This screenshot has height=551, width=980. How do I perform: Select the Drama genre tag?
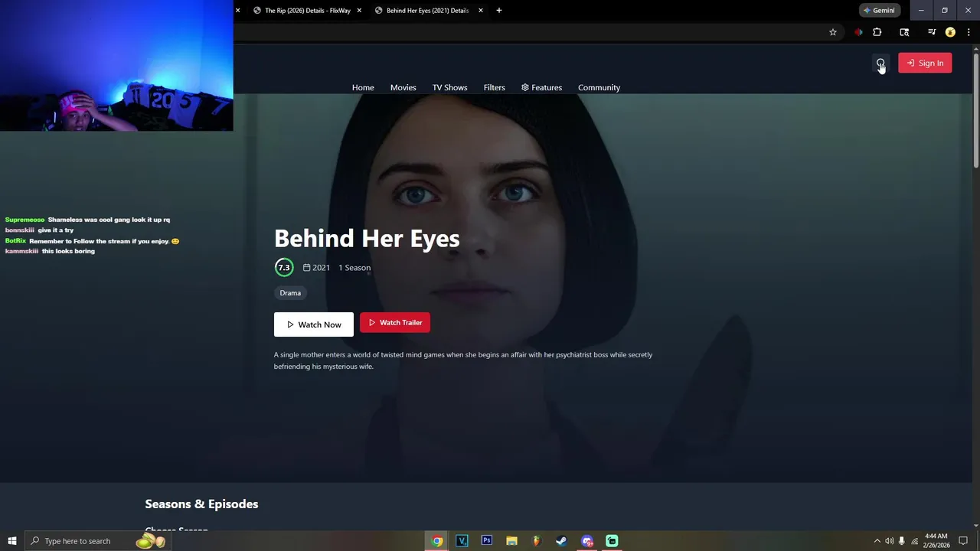(x=290, y=292)
